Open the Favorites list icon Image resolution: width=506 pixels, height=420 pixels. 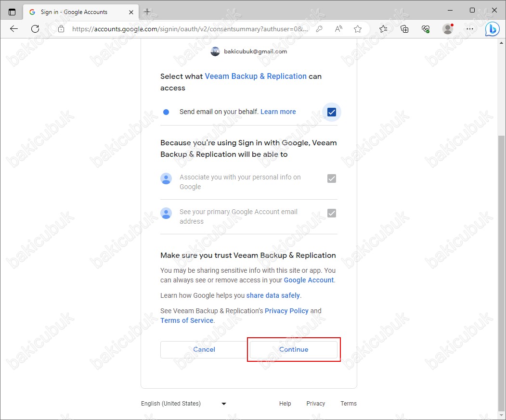(383, 29)
